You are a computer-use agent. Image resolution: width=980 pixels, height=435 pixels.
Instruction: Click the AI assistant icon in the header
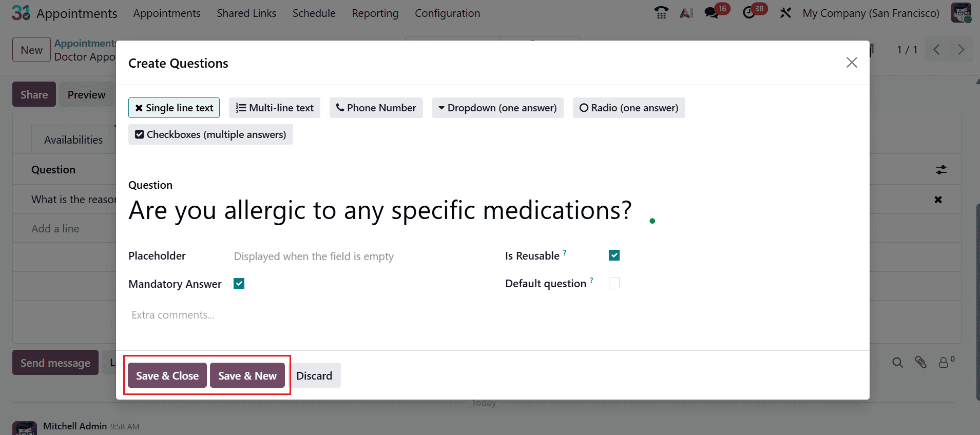click(686, 13)
